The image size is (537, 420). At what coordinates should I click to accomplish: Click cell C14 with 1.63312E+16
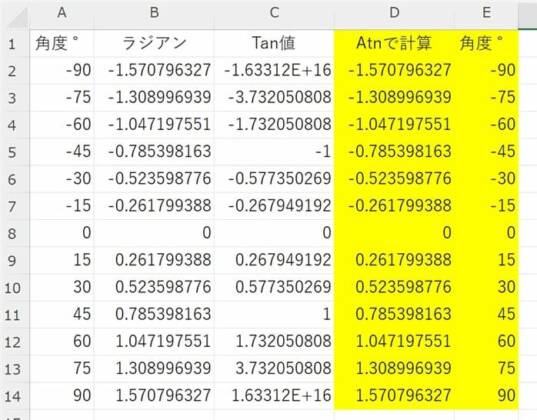[274, 396]
